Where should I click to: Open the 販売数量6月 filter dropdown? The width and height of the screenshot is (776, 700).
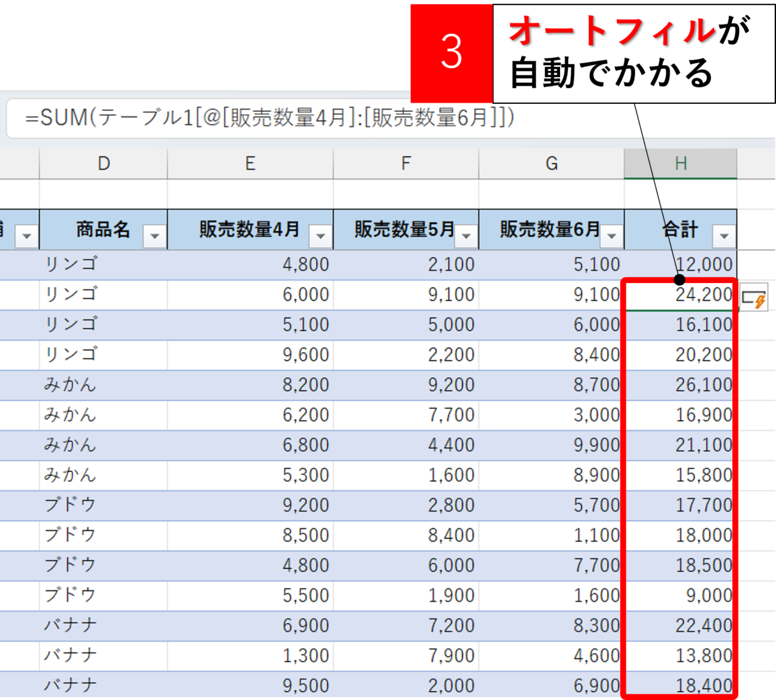[x=612, y=236]
